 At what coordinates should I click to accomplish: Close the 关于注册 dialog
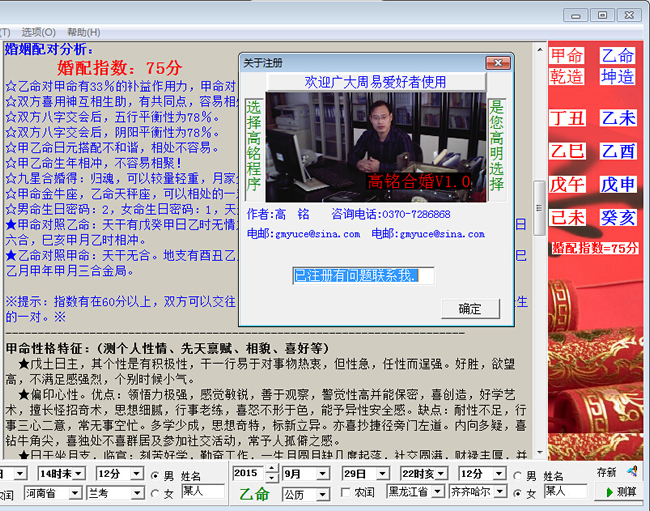pos(501,63)
